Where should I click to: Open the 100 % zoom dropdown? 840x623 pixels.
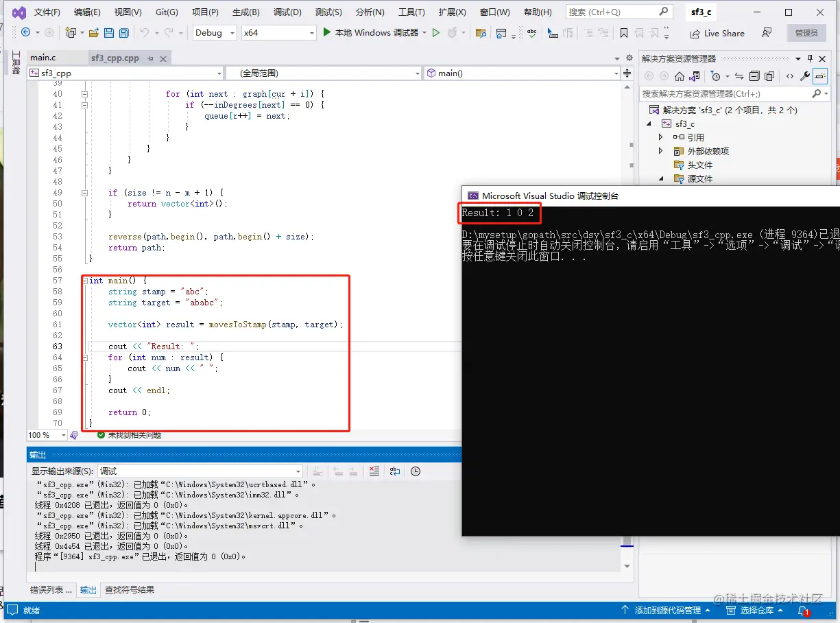pyautogui.click(x=47, y=435)
